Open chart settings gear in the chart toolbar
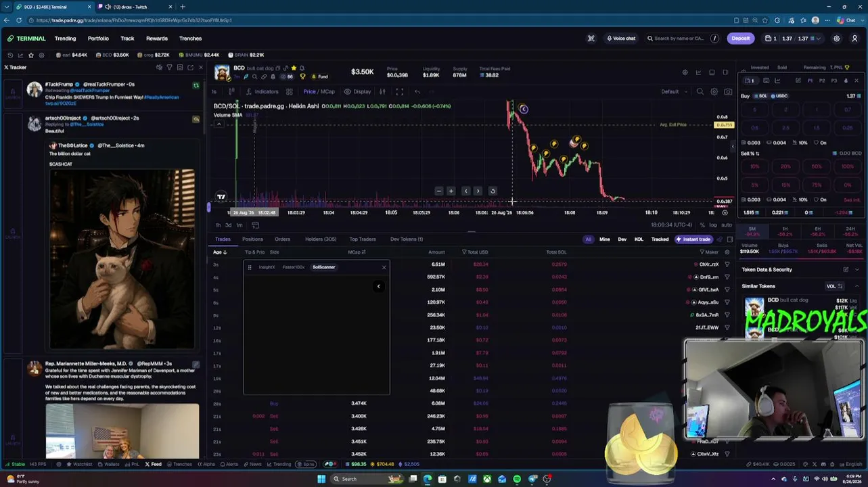 (x=714, y=91)
